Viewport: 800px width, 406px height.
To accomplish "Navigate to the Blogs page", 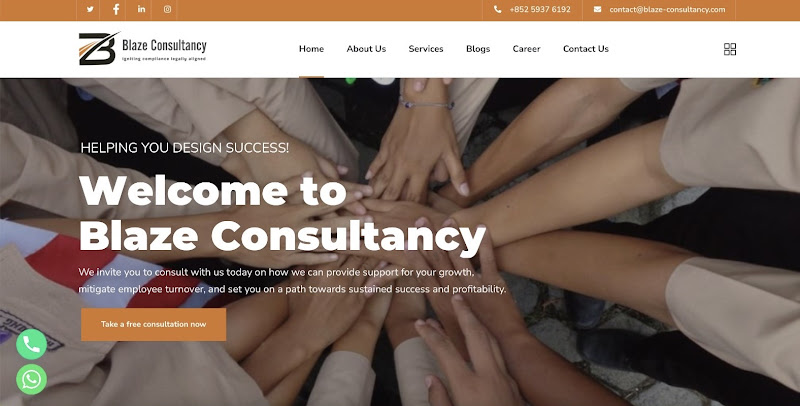I will tap(478, 49).
